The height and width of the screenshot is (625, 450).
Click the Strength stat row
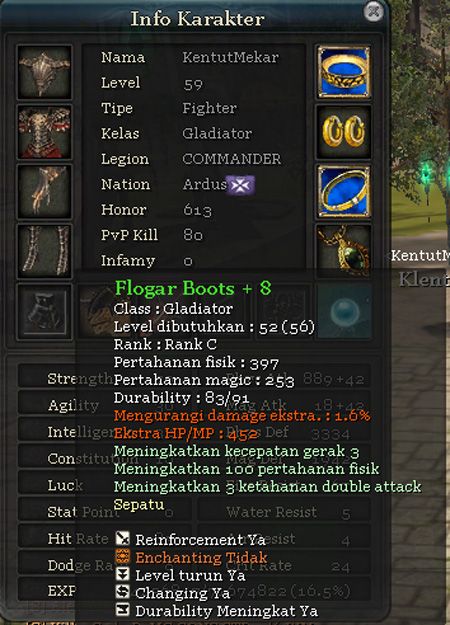(194, 378)
